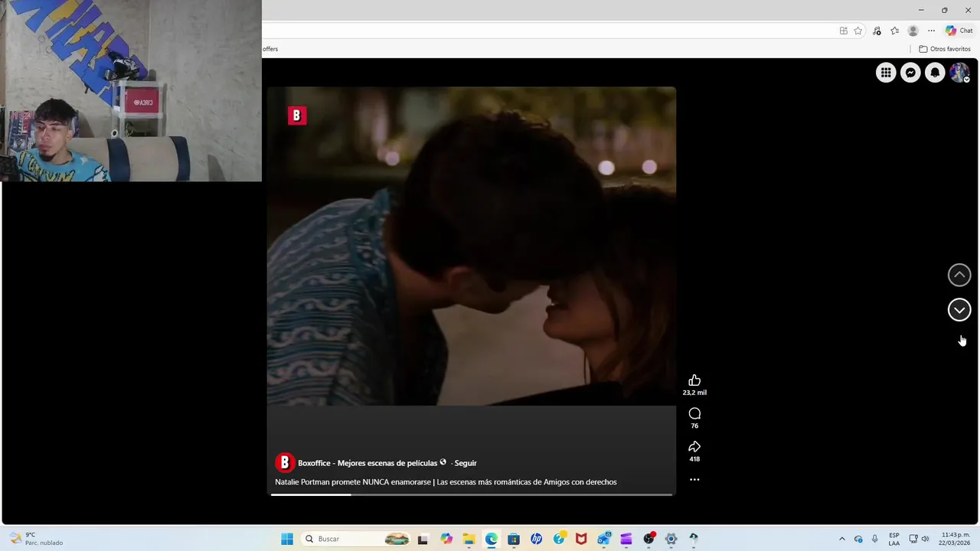
Task: Open Boxoffice - Mejores escenas de películas page
Action: [367, 463]
